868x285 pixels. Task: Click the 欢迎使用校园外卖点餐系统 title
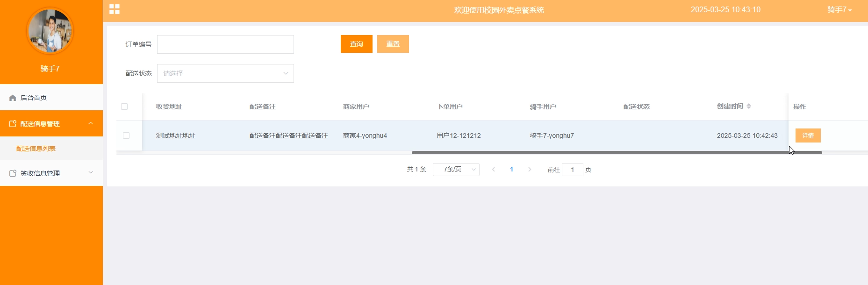click(499, 10)
